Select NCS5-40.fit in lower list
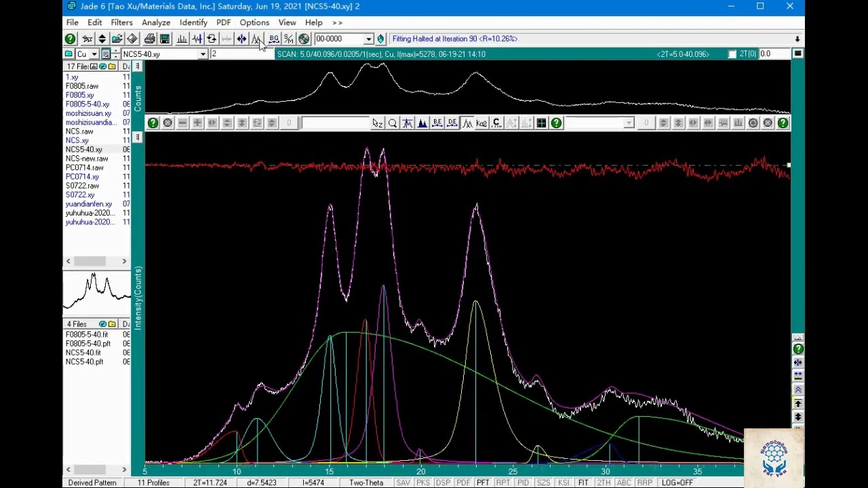Image resolution: width=868 pixels, height=488 pixels. point(83,352)
